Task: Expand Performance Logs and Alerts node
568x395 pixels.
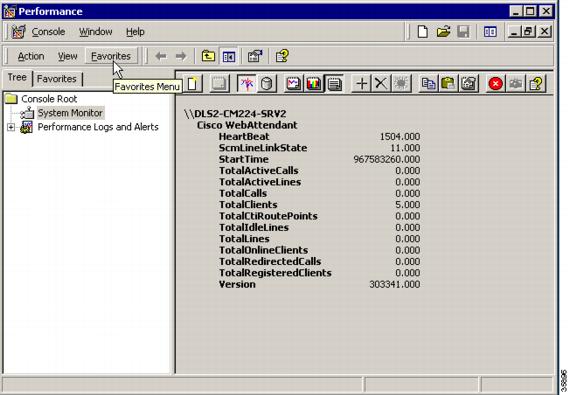Action: pyautogui.click(x=11, y=127)
